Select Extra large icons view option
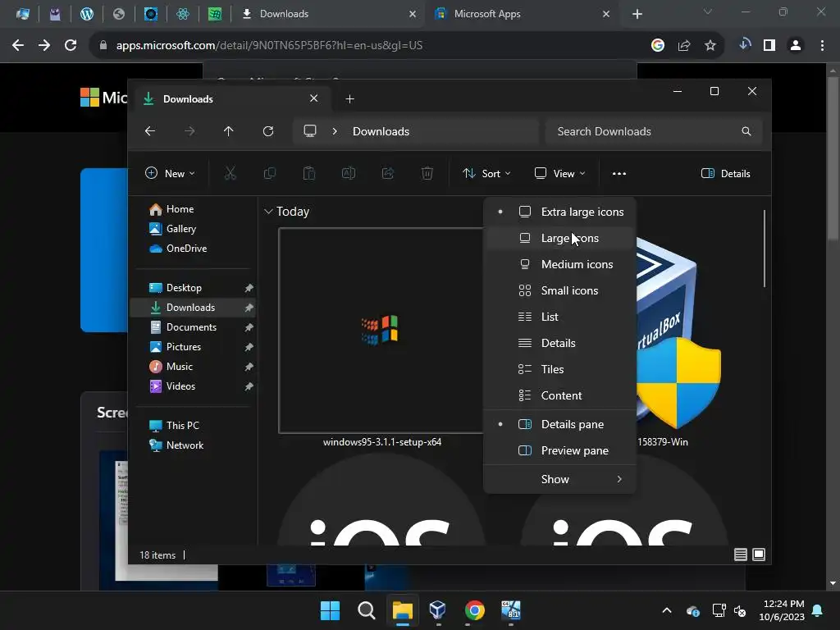Image resolution: width=840 pixels, height=630 pixels. pyautogui.click(x=559, y=212)
